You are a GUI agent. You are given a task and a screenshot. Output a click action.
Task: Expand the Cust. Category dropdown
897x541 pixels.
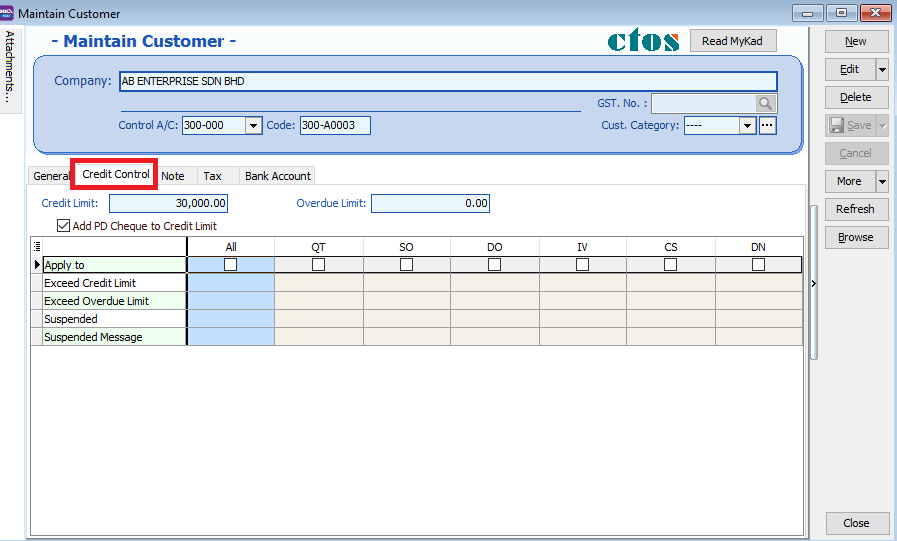click(747, 126)
